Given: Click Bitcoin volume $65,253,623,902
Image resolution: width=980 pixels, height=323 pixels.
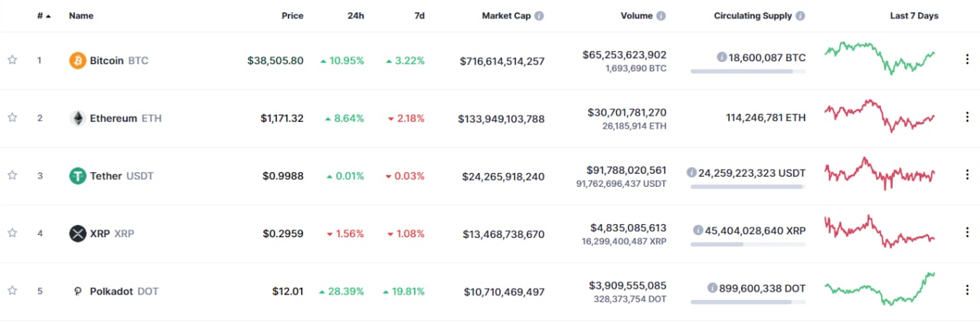Looking at the screenshot, I should [x=624, y=54].
